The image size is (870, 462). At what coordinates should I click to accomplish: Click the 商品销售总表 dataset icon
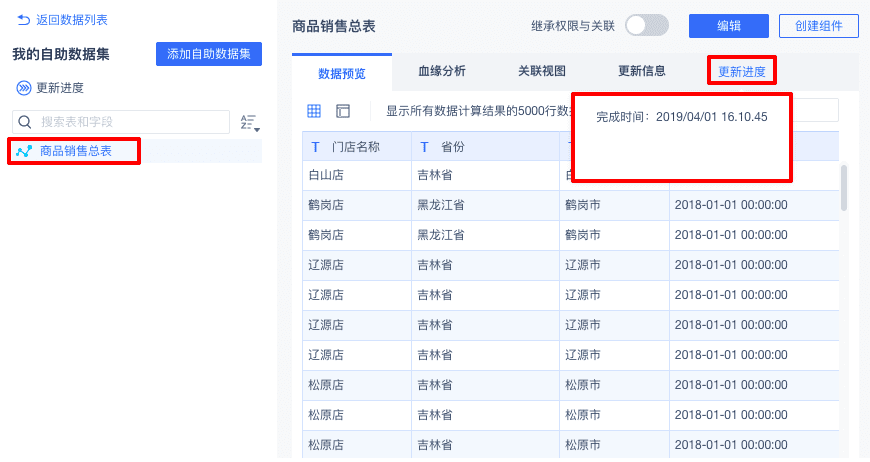pos(24,152)
